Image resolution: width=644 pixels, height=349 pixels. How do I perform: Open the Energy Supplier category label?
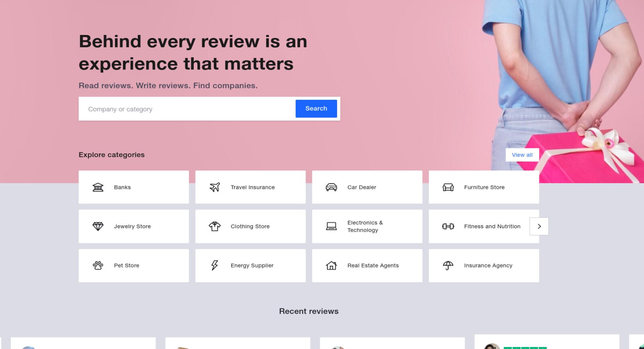(x=252, y=265)
